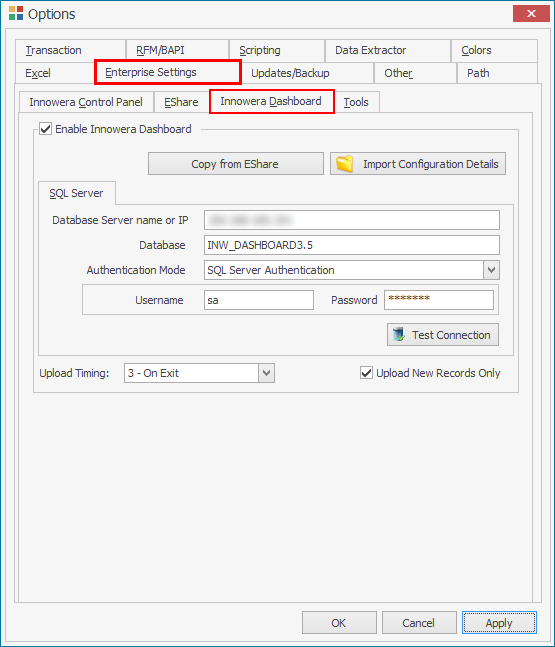Image resolution: width=555 pixels, height=647 pixels.
Task: Select the SQL Server tab
Action: (77, 193)
